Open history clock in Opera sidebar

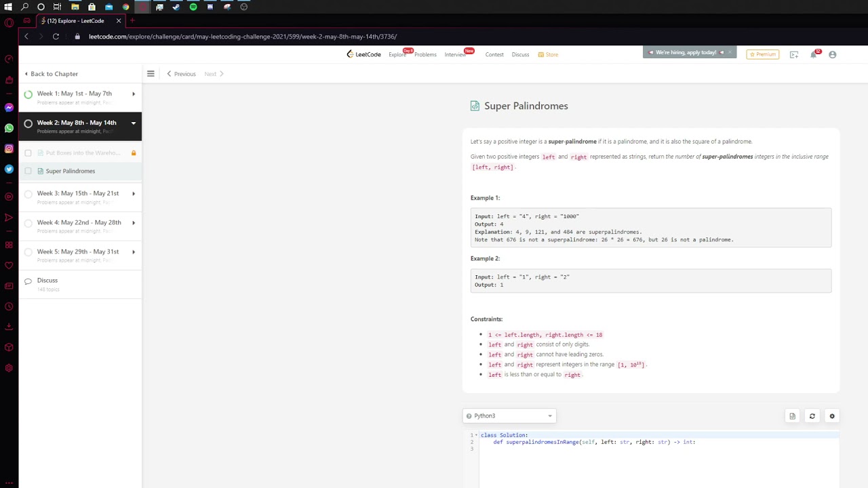click(x=9, y=306)
